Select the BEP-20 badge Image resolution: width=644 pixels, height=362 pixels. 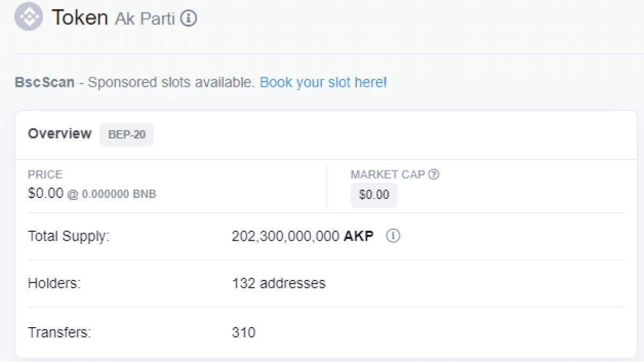point(127,134)
